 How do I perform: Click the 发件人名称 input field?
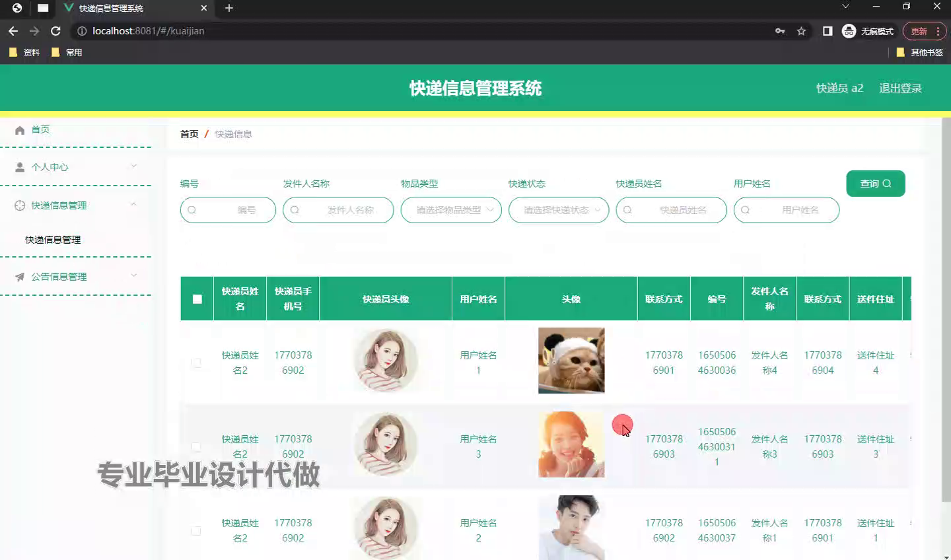(338, 210)
